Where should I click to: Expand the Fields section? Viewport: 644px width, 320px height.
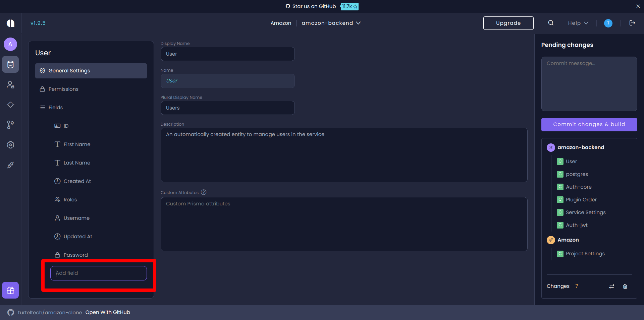55,107
